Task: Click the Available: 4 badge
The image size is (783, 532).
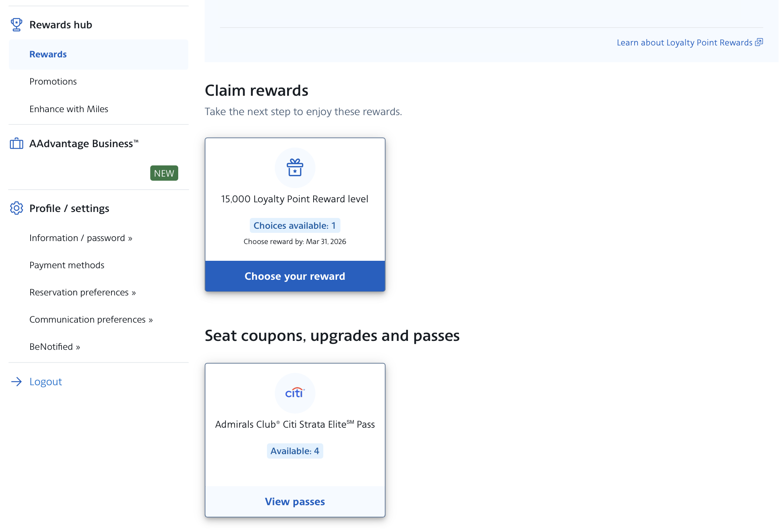Action: (x=295, y=451)
